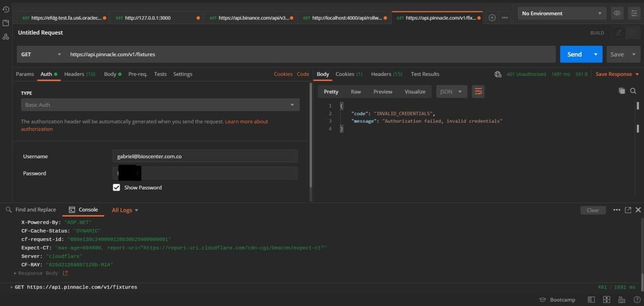644x306 pixels.
Task: Open Find and Replace
Action: coord(31,210)
